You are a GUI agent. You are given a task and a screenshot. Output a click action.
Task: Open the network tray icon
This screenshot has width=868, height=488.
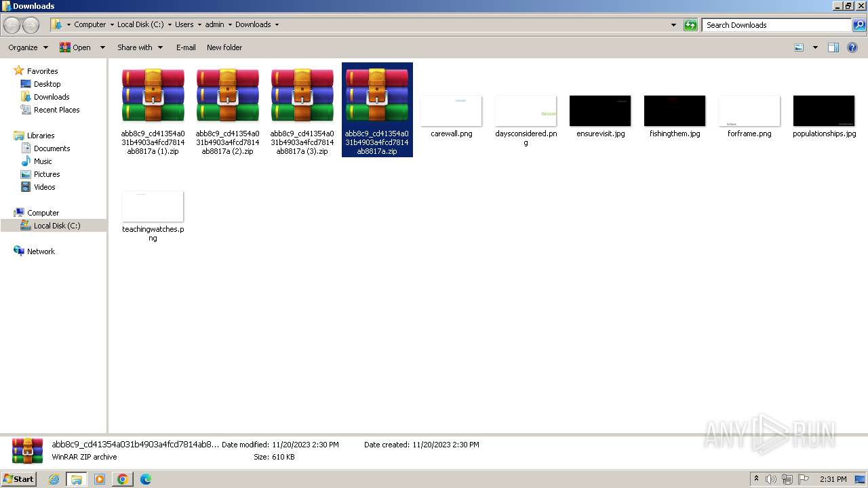[787, 479]
